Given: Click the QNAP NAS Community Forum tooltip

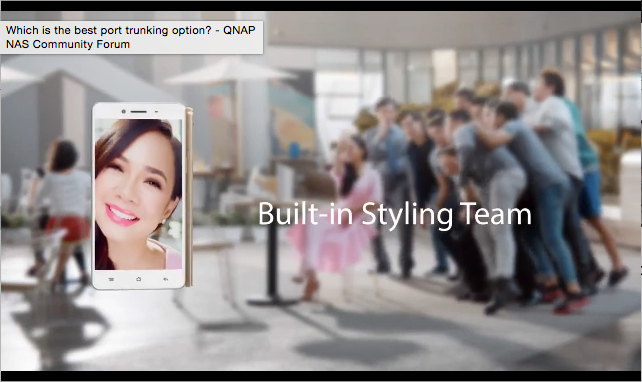Looking at the screenshot, I should click(131, 37).
